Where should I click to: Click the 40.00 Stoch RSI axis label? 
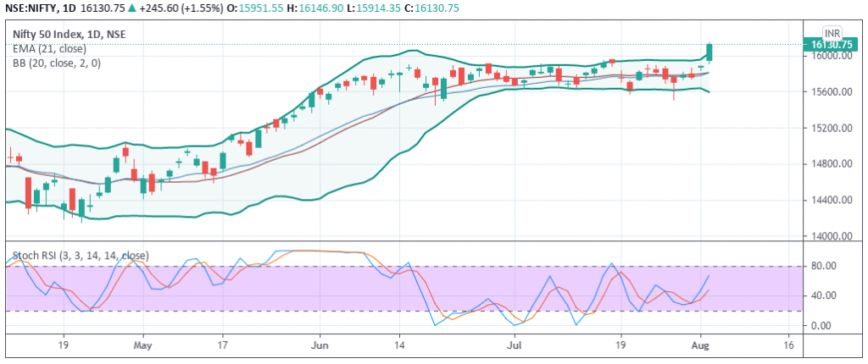coord(825,296)
